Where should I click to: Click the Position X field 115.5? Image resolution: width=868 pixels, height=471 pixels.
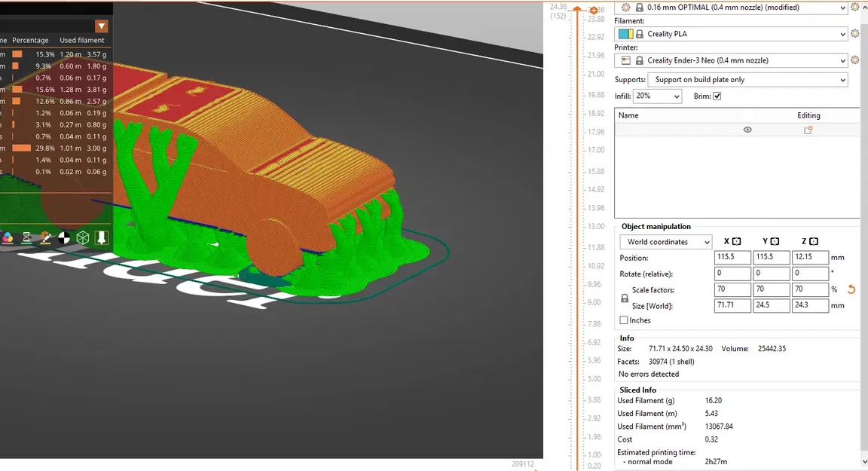[x=732, y=258]
